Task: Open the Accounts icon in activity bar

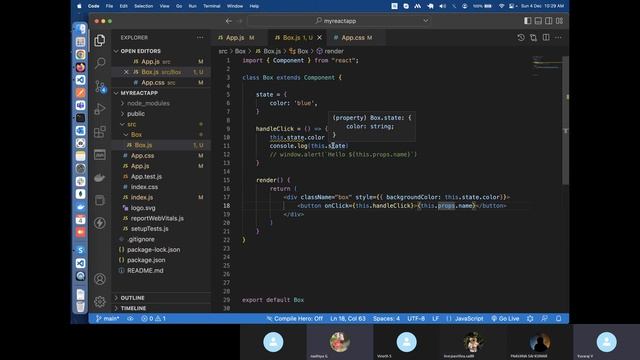Action: pos(100,279)
